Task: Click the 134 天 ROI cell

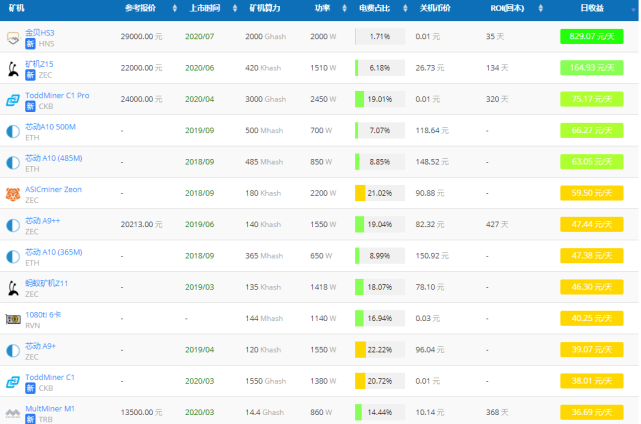Action: pos(497,68)
